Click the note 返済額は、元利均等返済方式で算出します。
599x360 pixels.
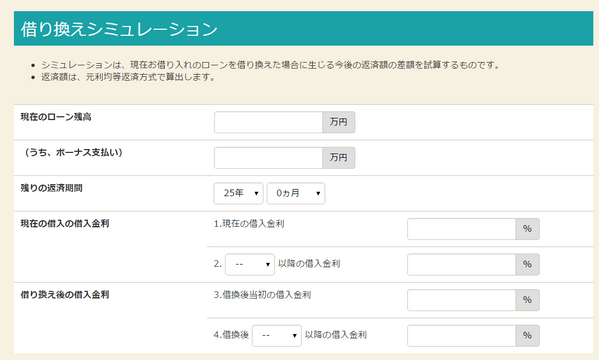[129, 77]
